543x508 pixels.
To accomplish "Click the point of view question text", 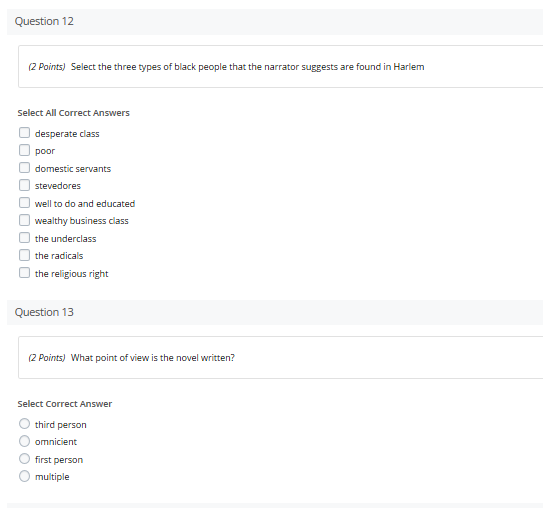I will point(153,358).
